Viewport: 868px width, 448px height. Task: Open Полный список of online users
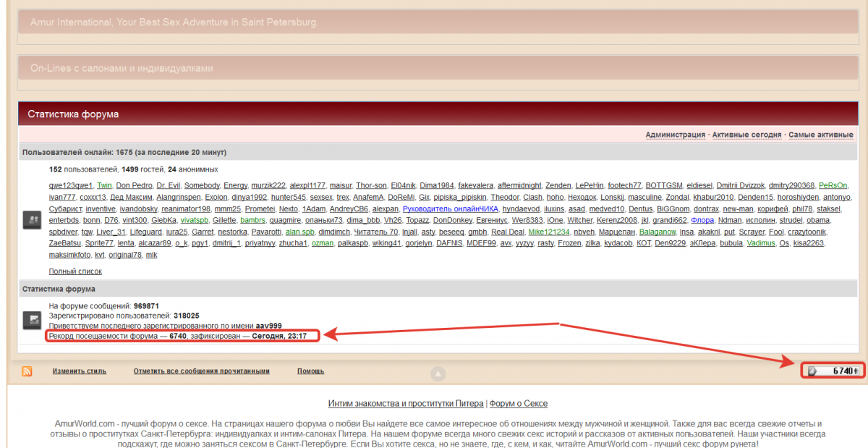[75, 271]
